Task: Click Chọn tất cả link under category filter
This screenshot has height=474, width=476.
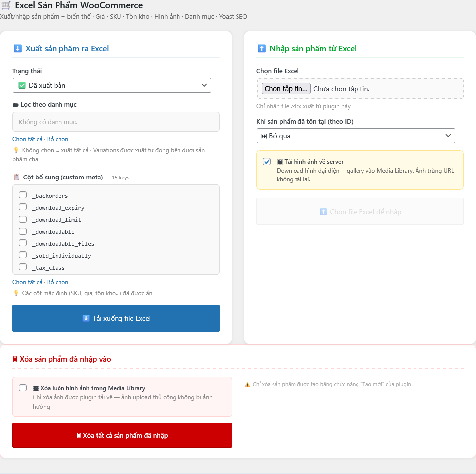Action: coord(27,139)
